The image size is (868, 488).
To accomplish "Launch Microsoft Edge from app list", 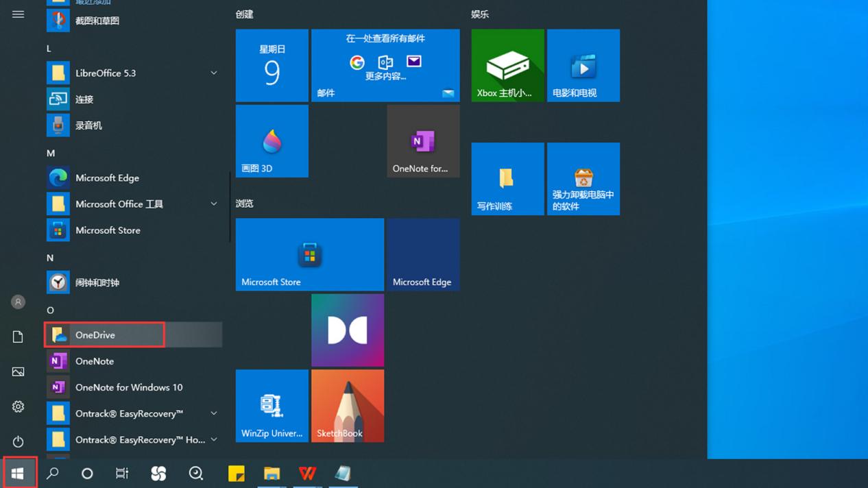I will point(134,178).
